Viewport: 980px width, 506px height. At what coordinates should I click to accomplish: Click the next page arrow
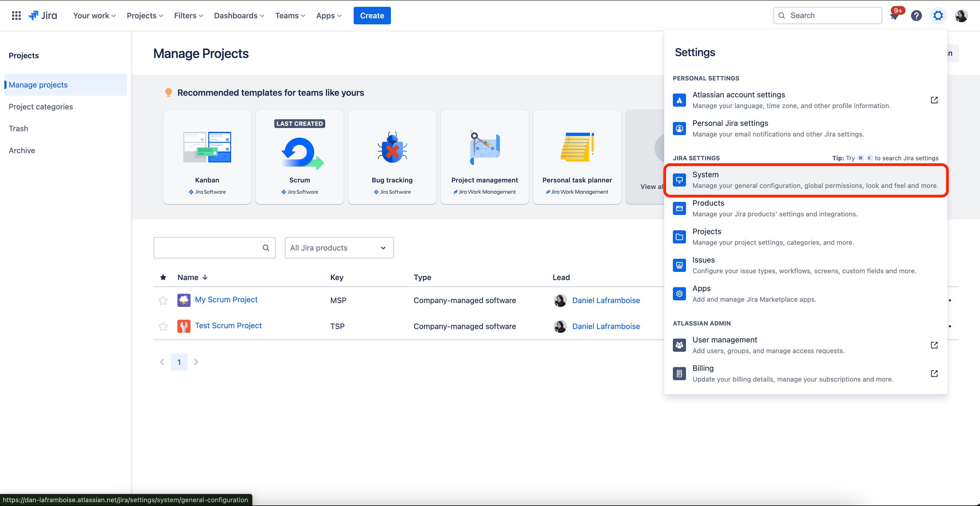pos(196,362)
